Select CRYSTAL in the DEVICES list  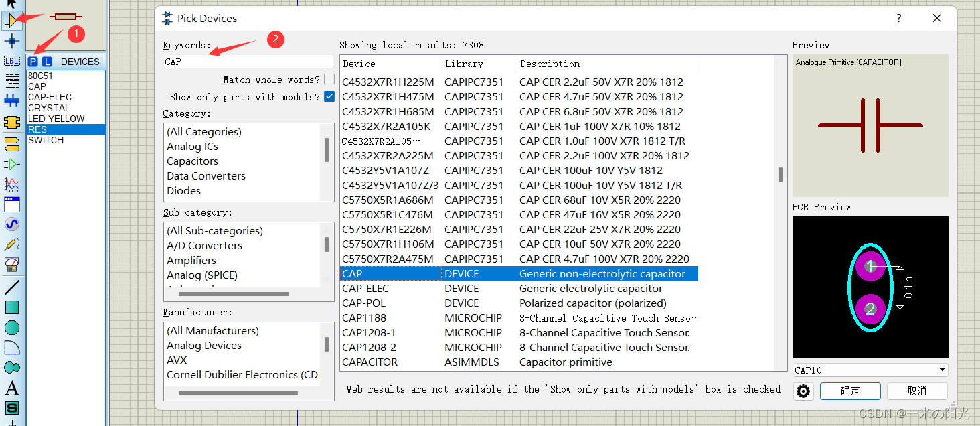[x=66, y=108]
